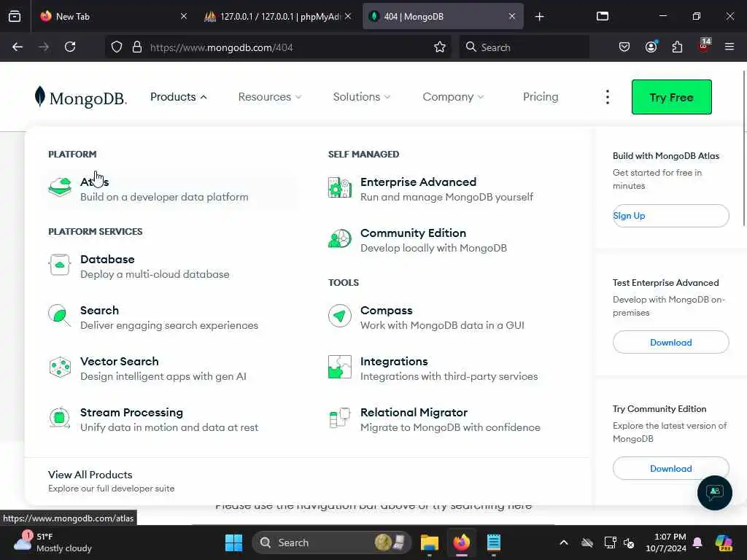Image resolution: width=747 pixels, height=560 pixels.
Task: Click the Integrations puzzle icon
Action: pyautogui.click(x=340, y=367)
